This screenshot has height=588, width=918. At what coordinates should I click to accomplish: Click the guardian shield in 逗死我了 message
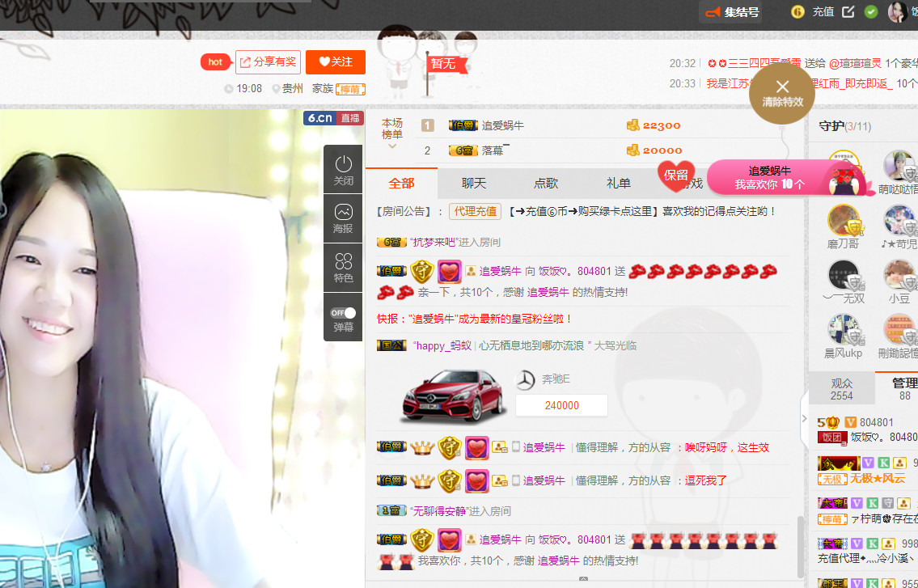coord(449,480)
